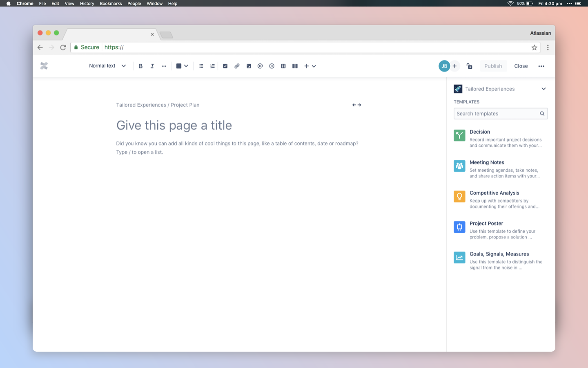Select the Meeting Notes template

(500, 169)
